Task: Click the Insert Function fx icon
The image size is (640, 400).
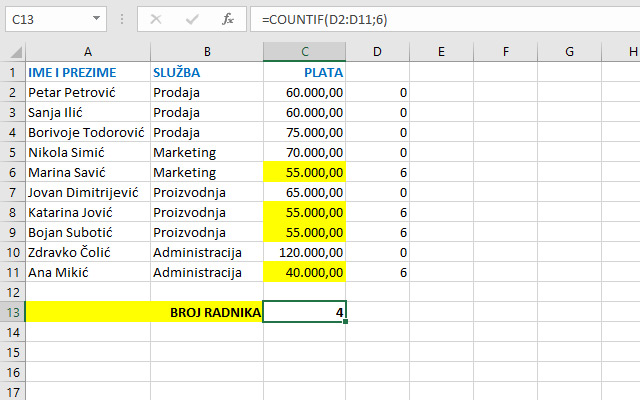Action: 227,19
